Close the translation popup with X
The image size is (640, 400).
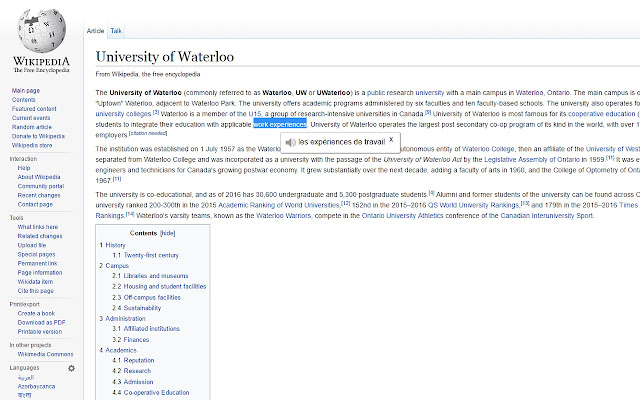point(391,140)
